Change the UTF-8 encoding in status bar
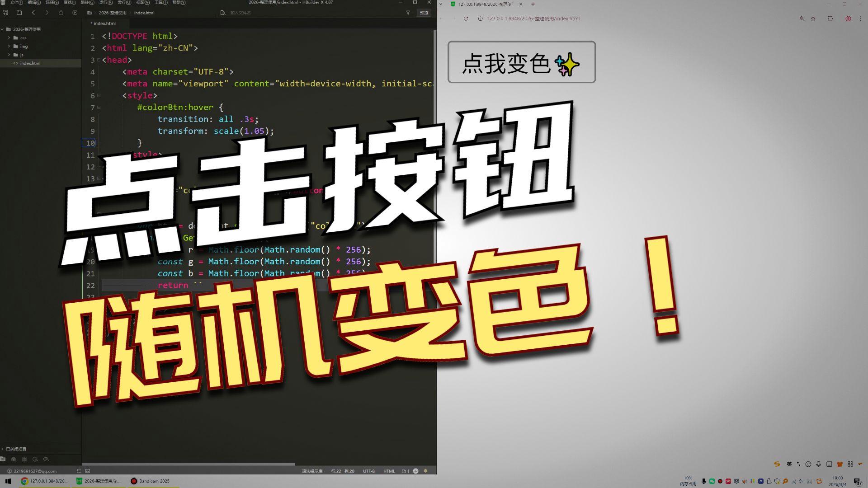 (369, 471)
